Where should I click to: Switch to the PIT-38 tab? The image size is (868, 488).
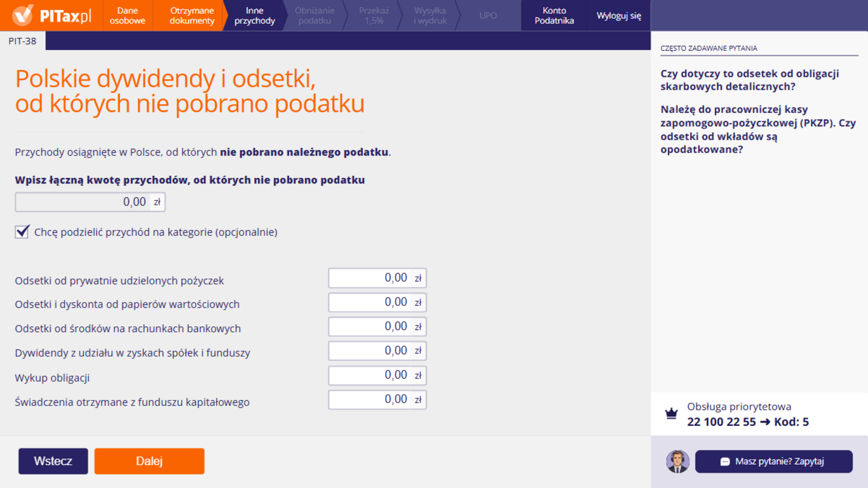point(22,40)
